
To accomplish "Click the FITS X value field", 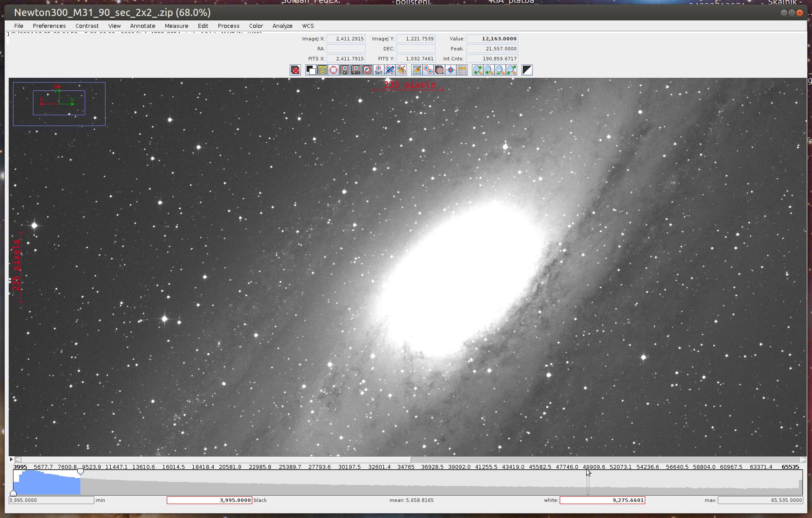I will pos(346,59).
